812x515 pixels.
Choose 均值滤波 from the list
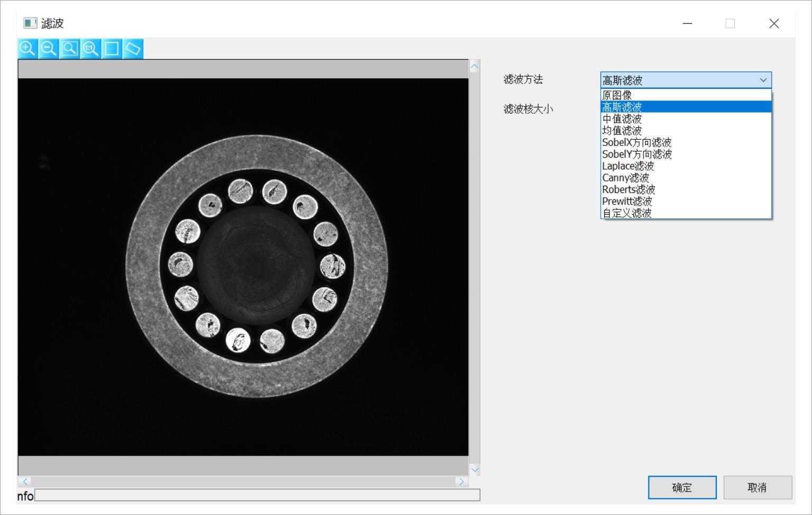(686, 131)
